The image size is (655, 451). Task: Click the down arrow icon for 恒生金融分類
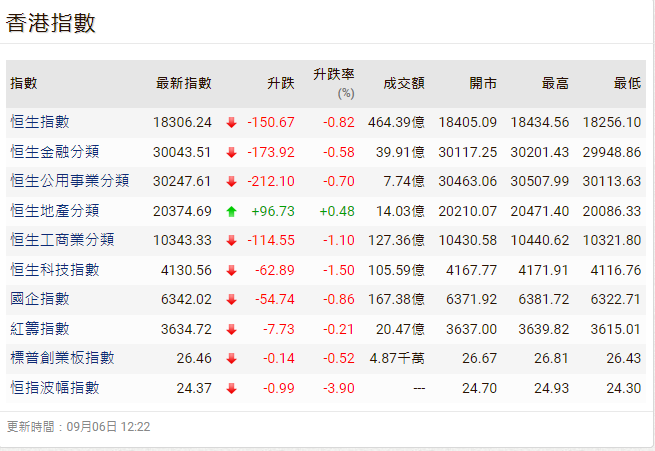[x=231, y=152]
